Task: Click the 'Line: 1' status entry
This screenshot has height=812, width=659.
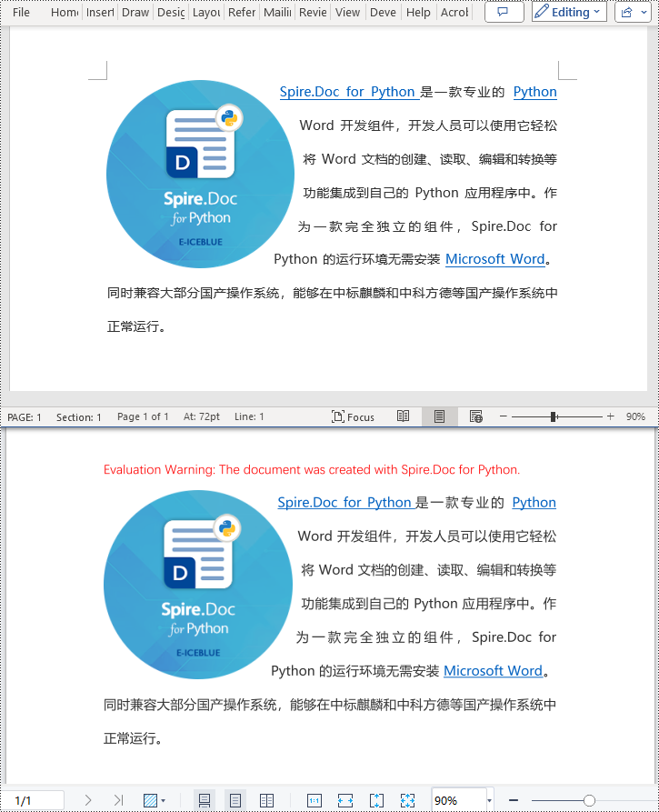Action: pyautogui.click(x=249, y=416)
